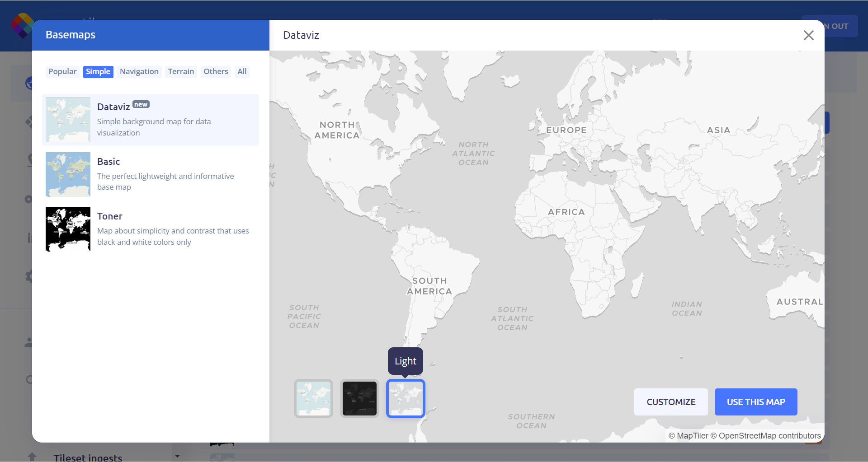Click the Basic basemap title

click(x=108, y=162)
